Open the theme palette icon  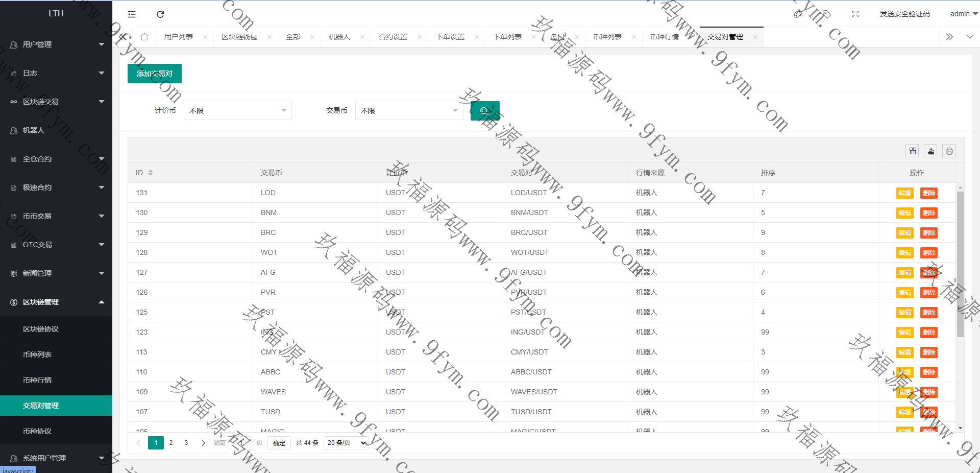click(798, 14)
